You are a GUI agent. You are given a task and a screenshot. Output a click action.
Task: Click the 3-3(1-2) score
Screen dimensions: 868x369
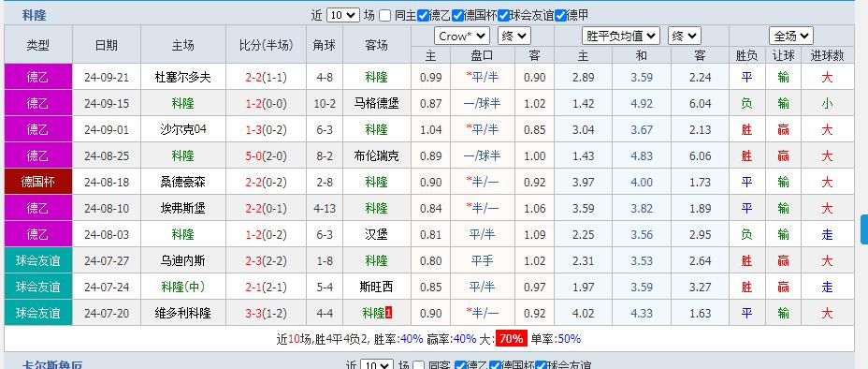pyautogui.click(x=267, y=313)
